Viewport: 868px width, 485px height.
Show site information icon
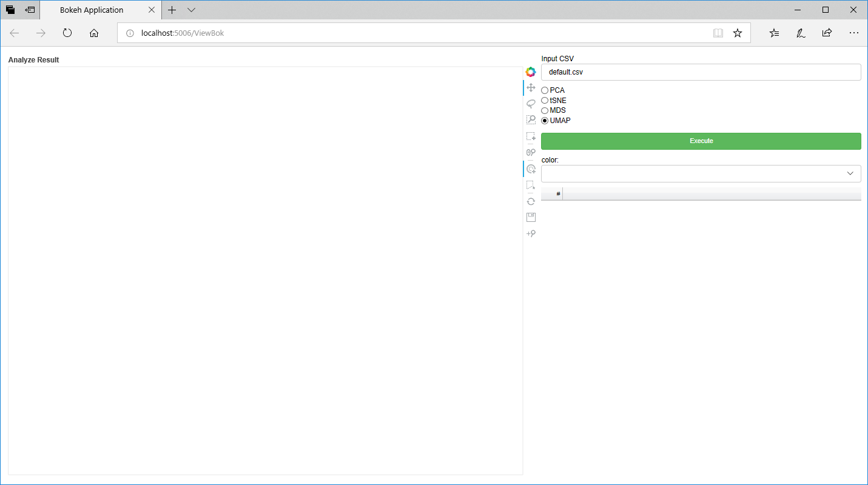tap(129, 33)
